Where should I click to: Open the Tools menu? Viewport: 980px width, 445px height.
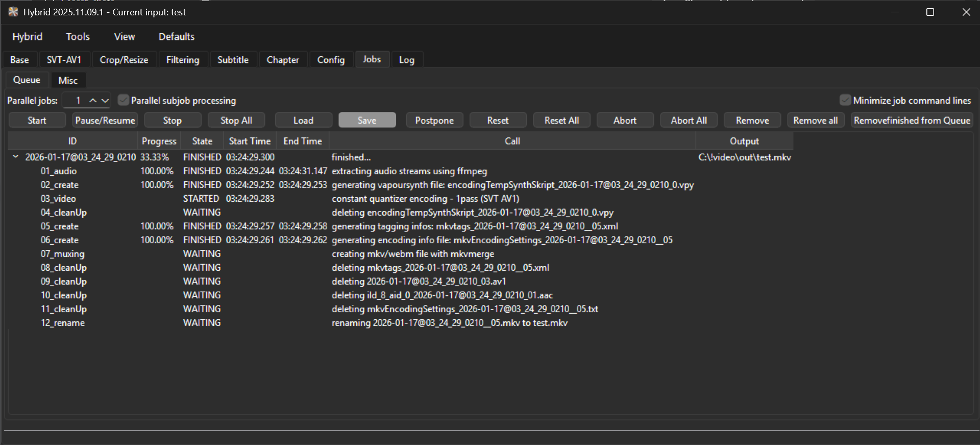[78, 37]
